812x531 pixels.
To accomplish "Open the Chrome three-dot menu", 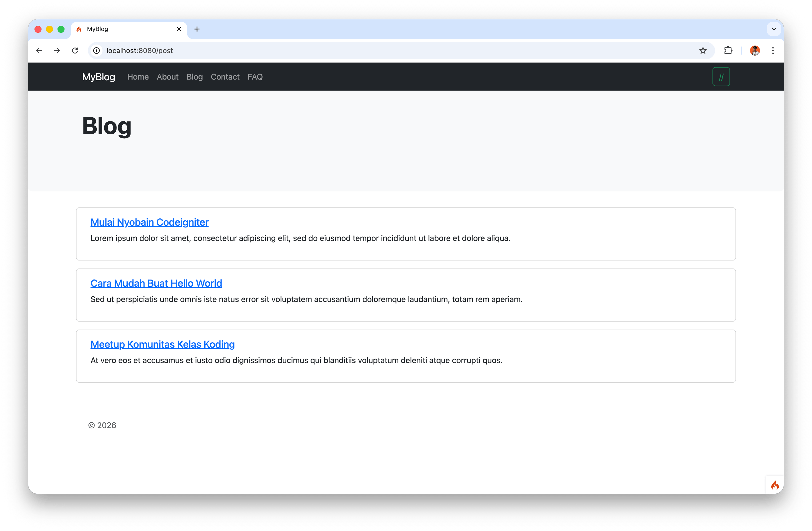I will point(773,51).
